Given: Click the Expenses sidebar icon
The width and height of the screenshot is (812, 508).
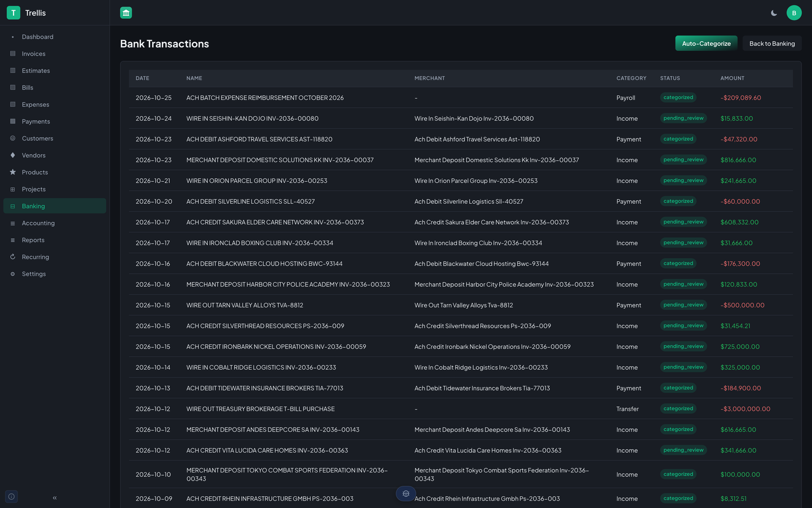Looking at the screenshot, I should pyautogui.click(x=13, y=104).
